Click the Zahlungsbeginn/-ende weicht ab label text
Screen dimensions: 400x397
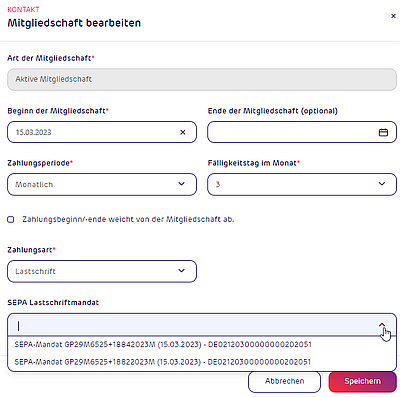[128, 219]
